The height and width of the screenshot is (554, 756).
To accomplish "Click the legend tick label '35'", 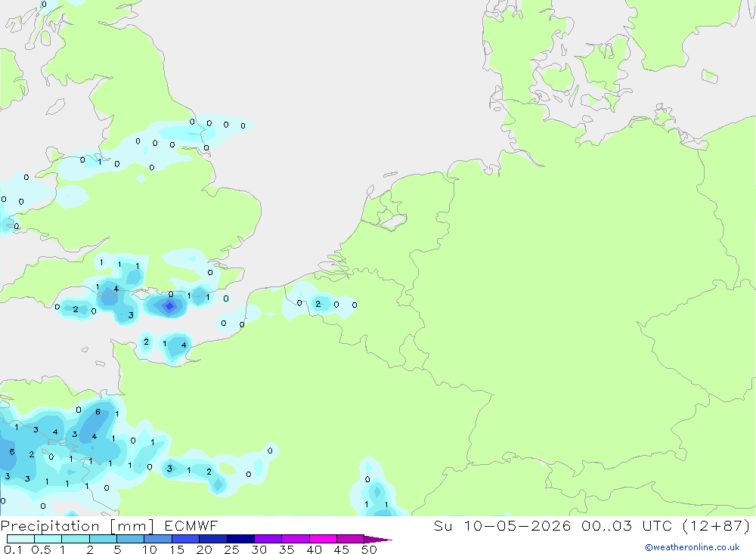I will (x=287, y=549).
